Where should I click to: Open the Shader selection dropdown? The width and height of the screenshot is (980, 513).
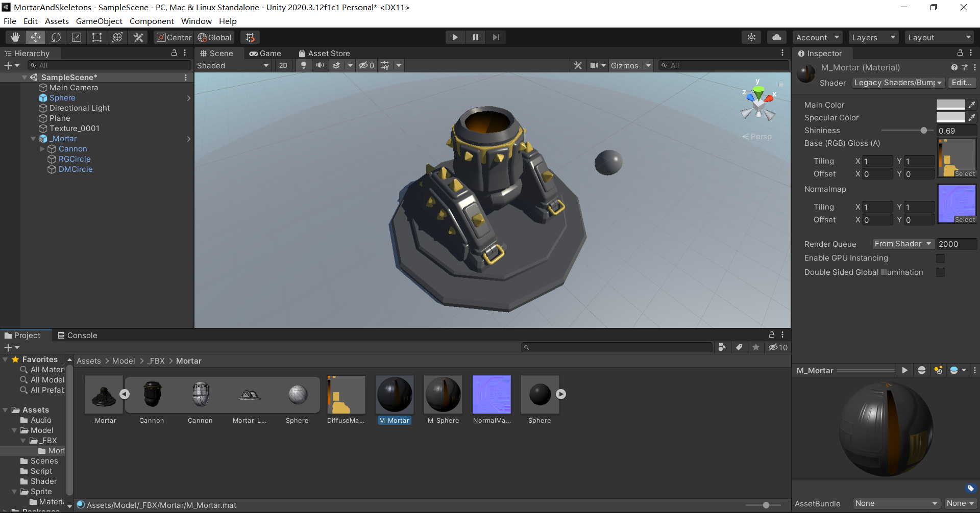click(x=898, y=83)
